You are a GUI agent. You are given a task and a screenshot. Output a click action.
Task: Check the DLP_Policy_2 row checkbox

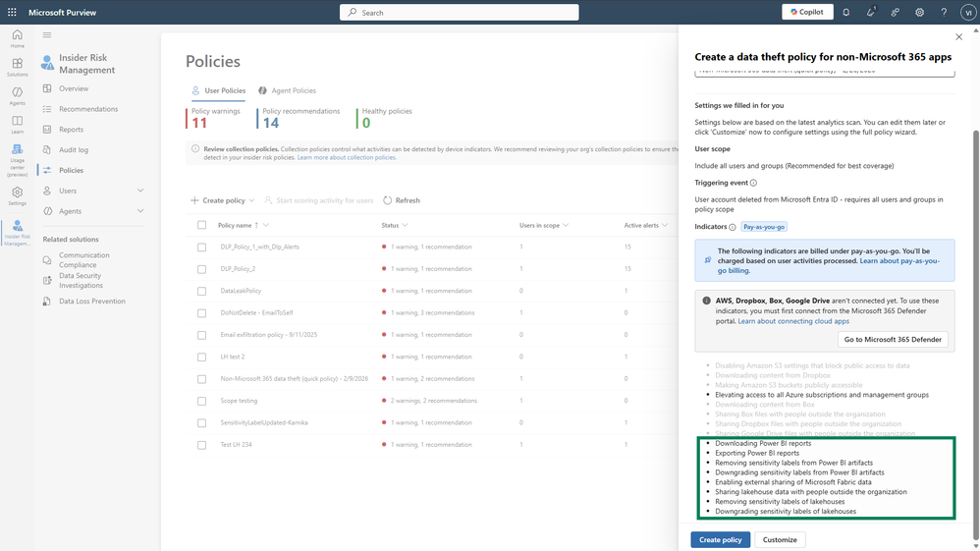coord(201,269)
